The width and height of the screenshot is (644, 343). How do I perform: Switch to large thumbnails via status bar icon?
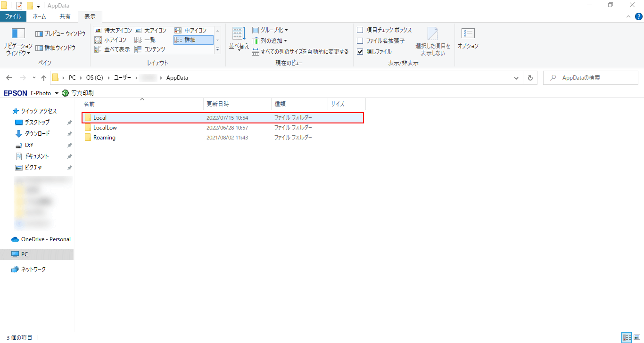(x=637, y=337)
